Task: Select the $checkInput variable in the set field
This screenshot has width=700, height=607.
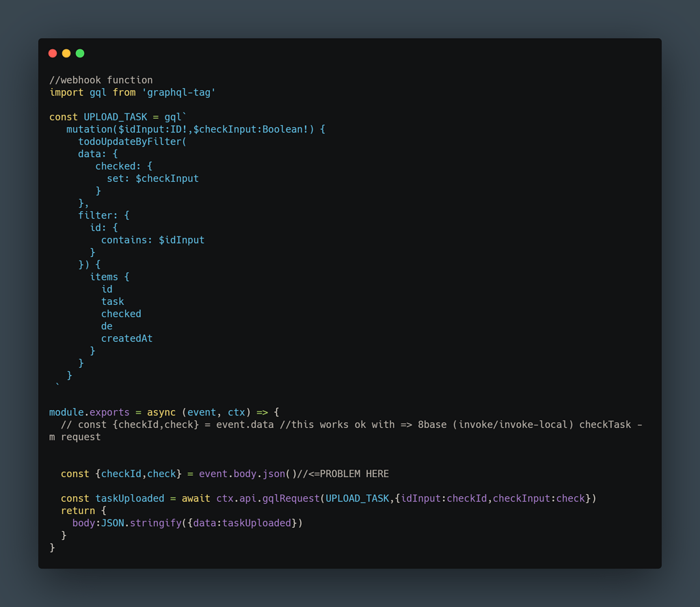Action: 167,178
